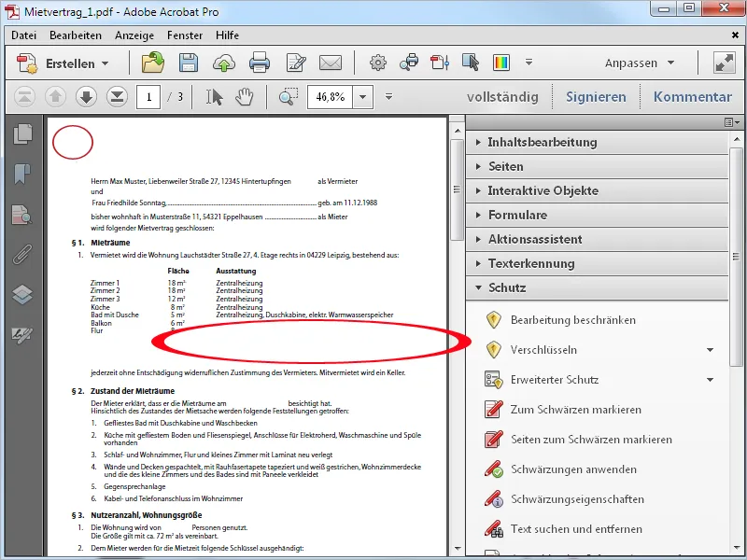Open the Erweiterter Schutz submenu arrow

[x=710, y=380]
